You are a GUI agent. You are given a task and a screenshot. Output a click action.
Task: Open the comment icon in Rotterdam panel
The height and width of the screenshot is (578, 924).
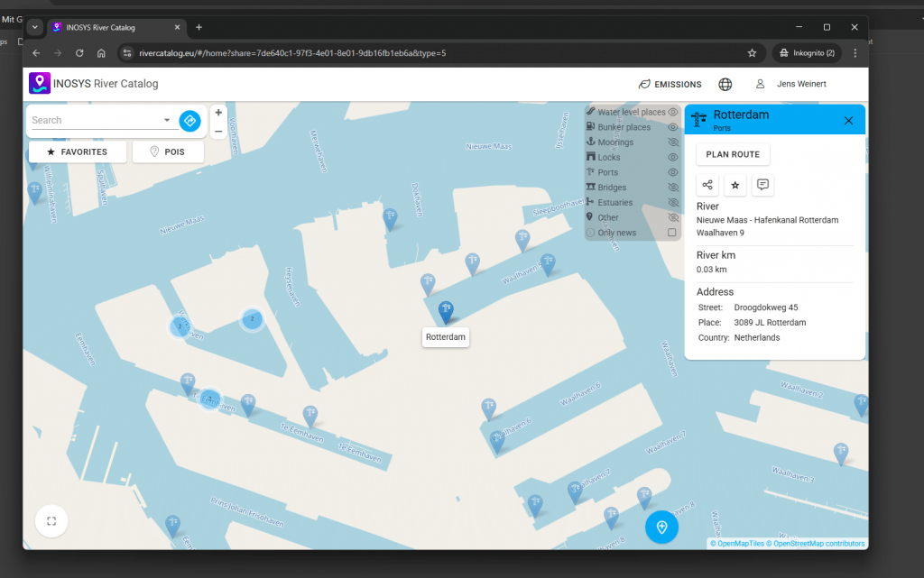(x=763, y=185)
